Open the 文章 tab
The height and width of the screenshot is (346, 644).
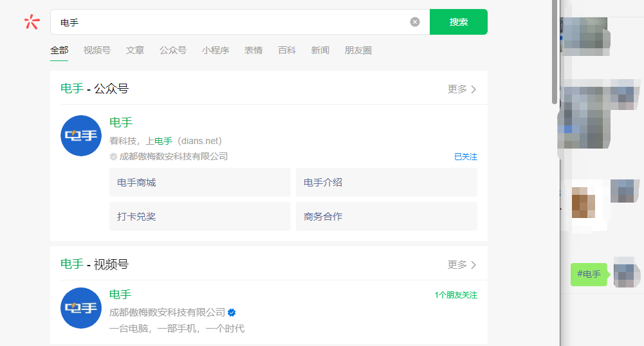click(x=134, y=50)
